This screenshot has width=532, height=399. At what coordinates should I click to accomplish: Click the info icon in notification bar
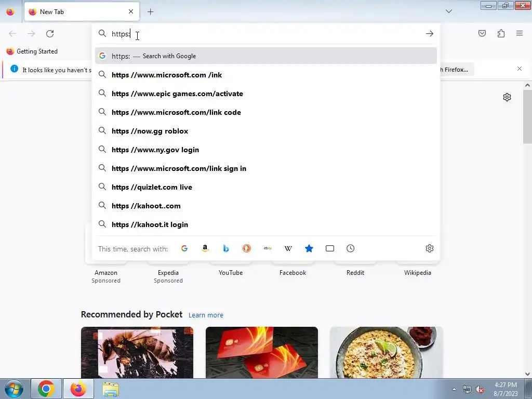point(14,69)
